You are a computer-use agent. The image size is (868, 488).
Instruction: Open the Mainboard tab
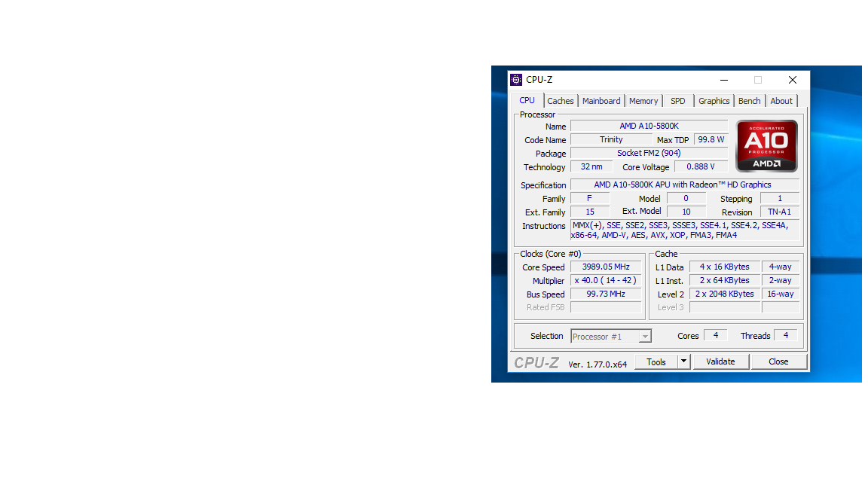pos(601,101)
